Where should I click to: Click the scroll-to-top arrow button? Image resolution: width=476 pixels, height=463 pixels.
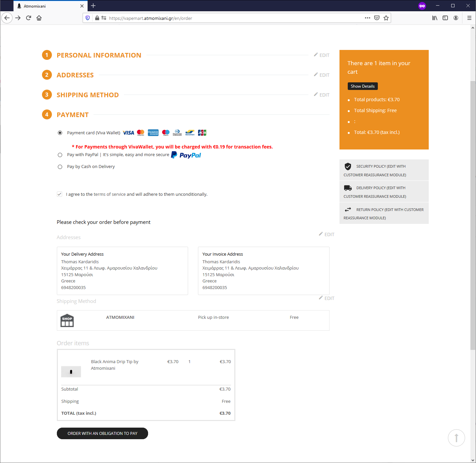(x=456, y=438)
